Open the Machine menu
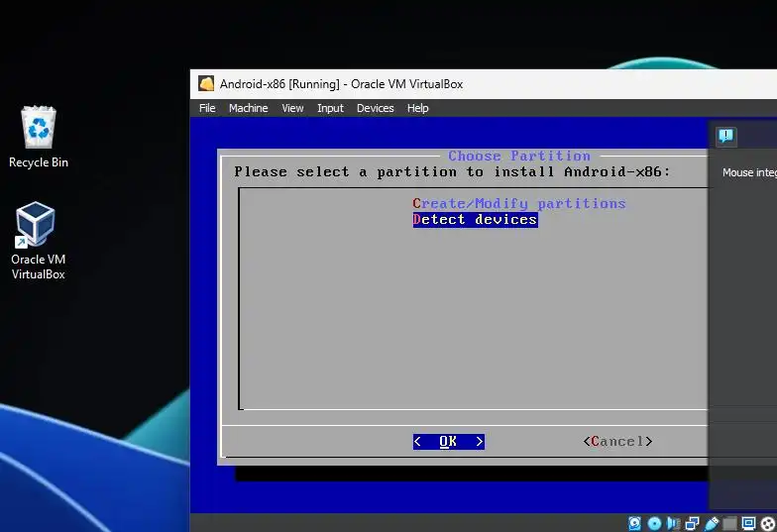Screen dimensions: 777x532 point(248,108)
